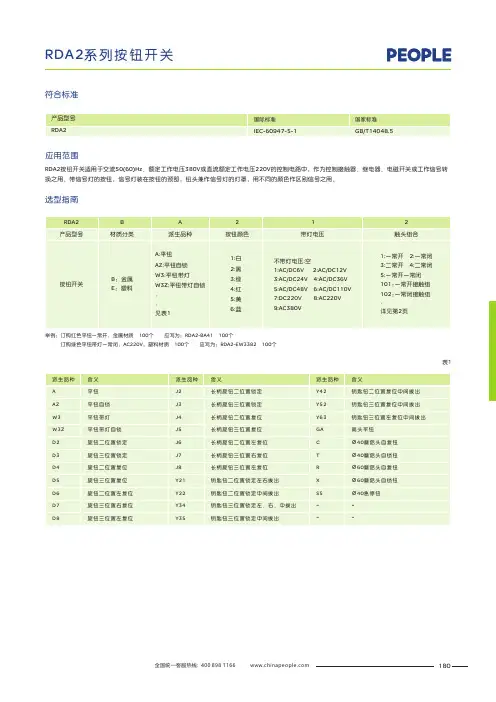Click the D4 code in table 1
496x702 pixels.
pyautogui.click(x=56, y=467)
